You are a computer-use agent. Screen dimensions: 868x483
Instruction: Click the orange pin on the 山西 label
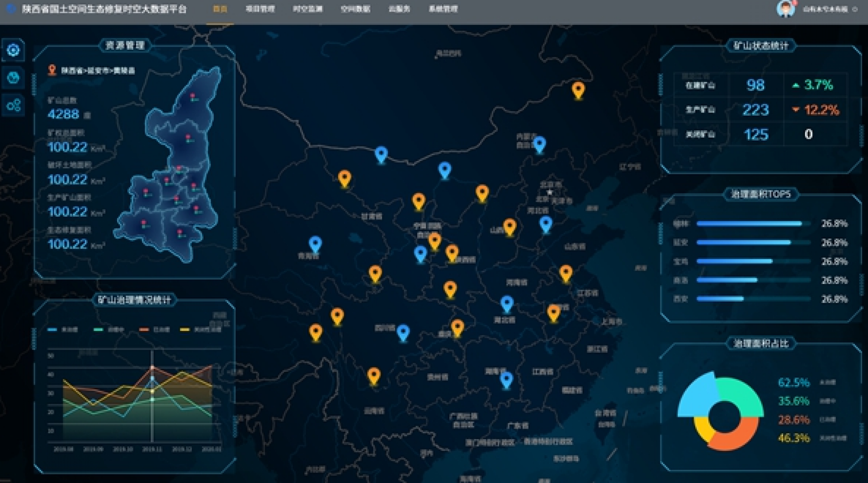click(510, 227)
